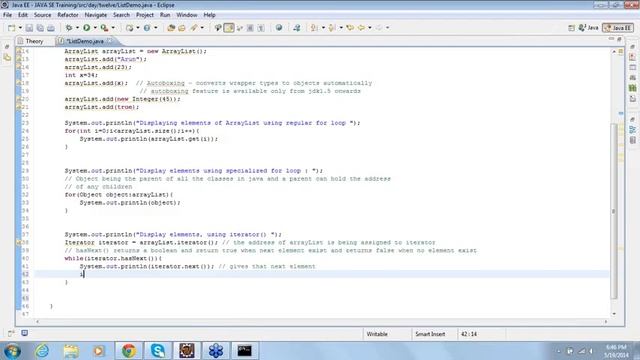Viewport: 640px width, 360px height.
Task: Open the Refactor menu
Action: pos(68,15)
